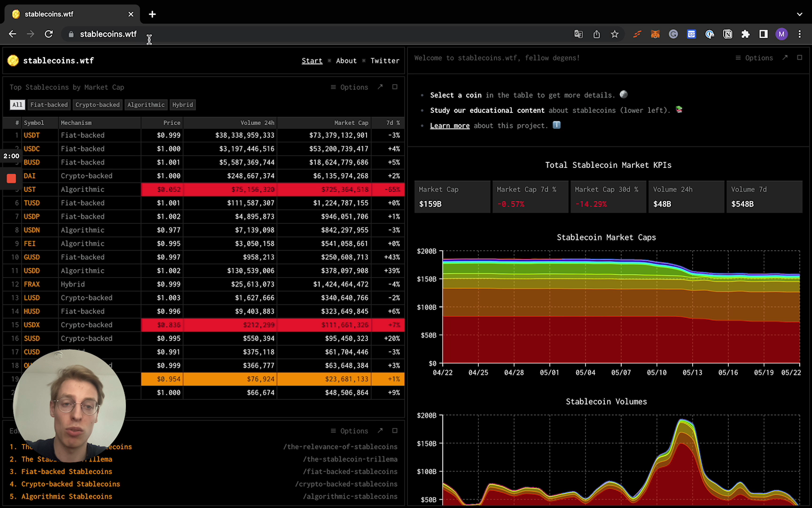Sort table by Mechanism column

tap(76, 122)
